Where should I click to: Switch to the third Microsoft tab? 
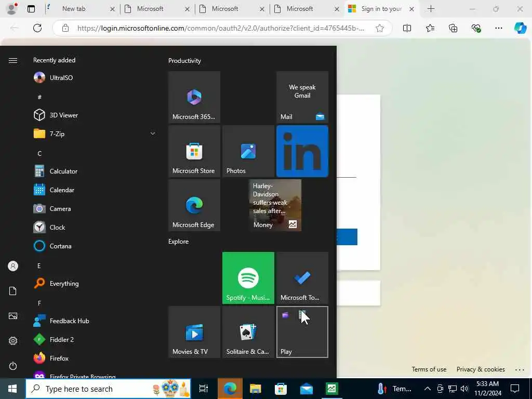[307, 9]
